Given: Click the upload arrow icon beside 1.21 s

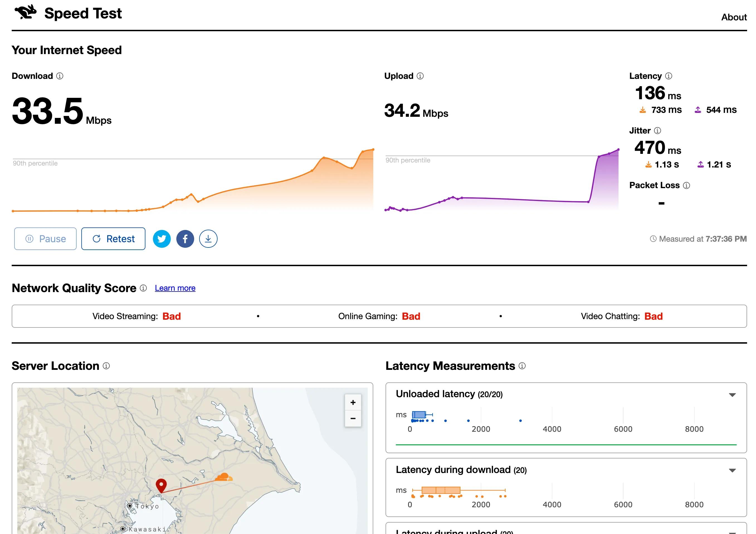Looking at the screenshot, I should click(x=701, y=164).
